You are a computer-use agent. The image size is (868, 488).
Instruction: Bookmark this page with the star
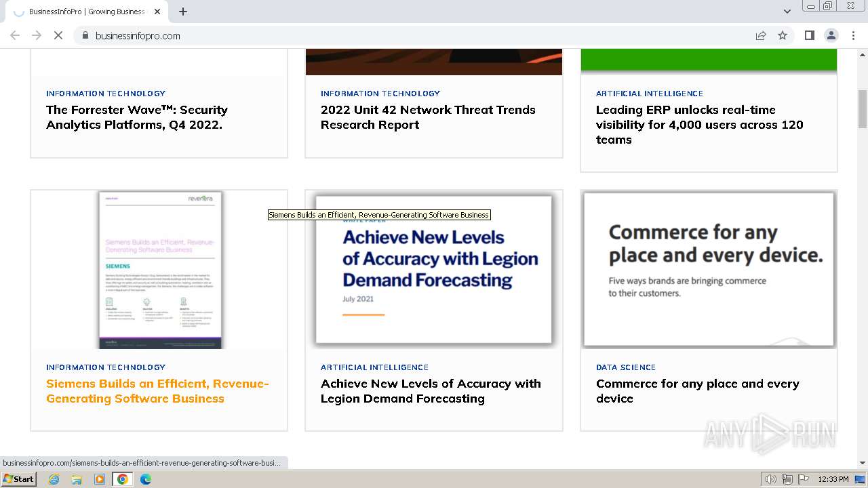783,35
